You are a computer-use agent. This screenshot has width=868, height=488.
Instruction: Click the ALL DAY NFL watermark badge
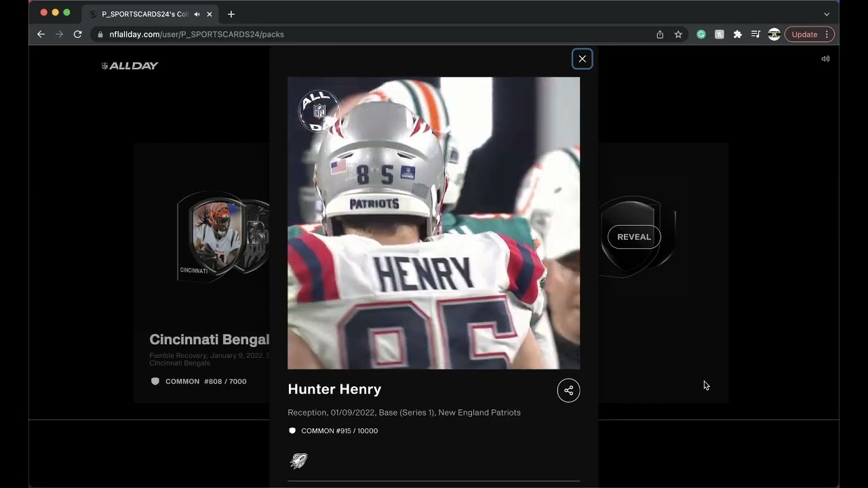[x=319, y=110]
